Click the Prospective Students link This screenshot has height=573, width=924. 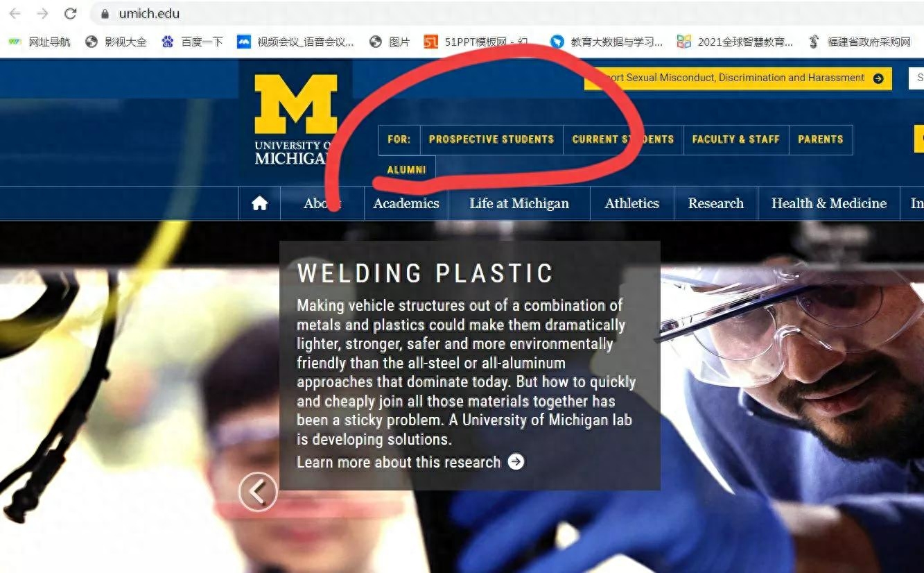tap(491, 139)
